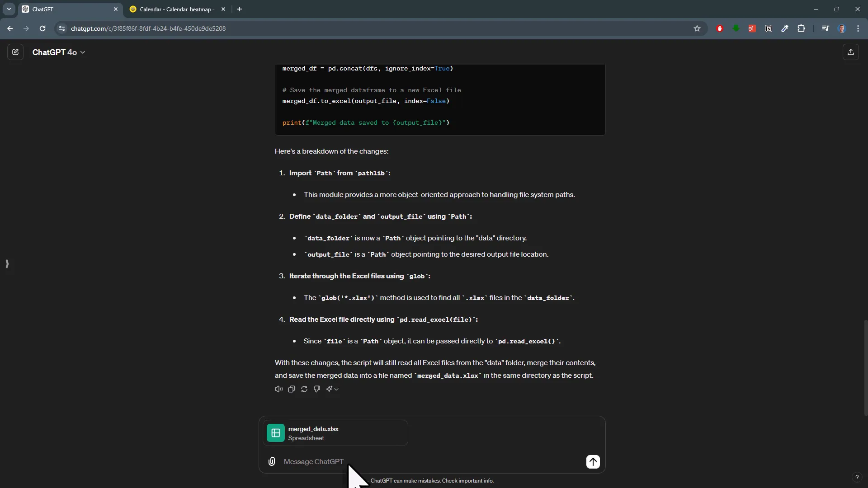
Task: Click the share conversation icon
Action: pos(851,52)
